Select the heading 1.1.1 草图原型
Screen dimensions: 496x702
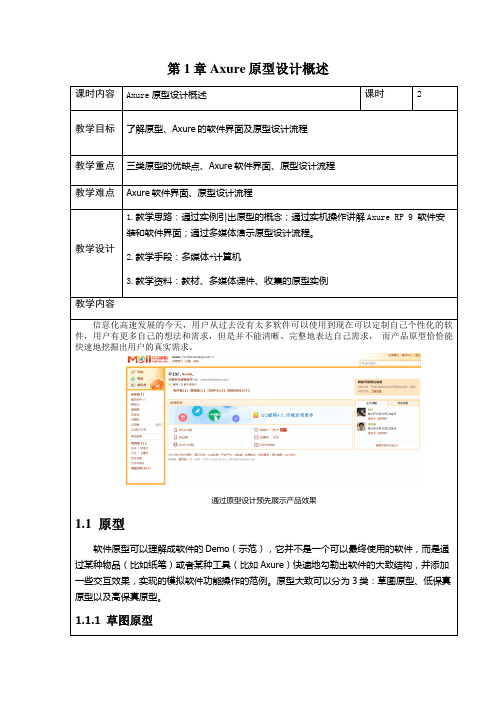pos(114,621)
